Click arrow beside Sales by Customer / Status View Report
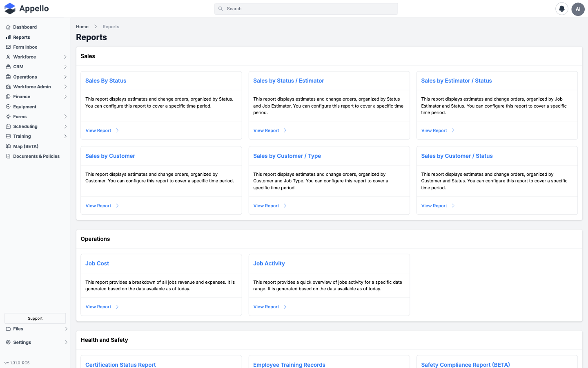 tap(453, 206)
